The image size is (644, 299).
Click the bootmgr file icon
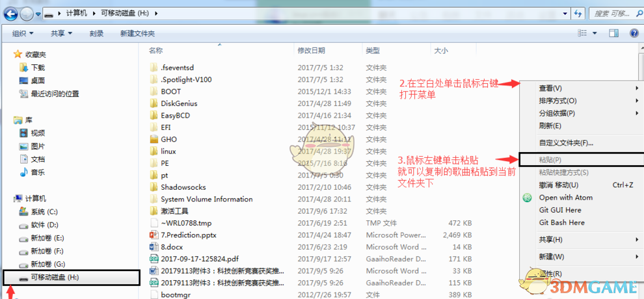coord(154,294)
